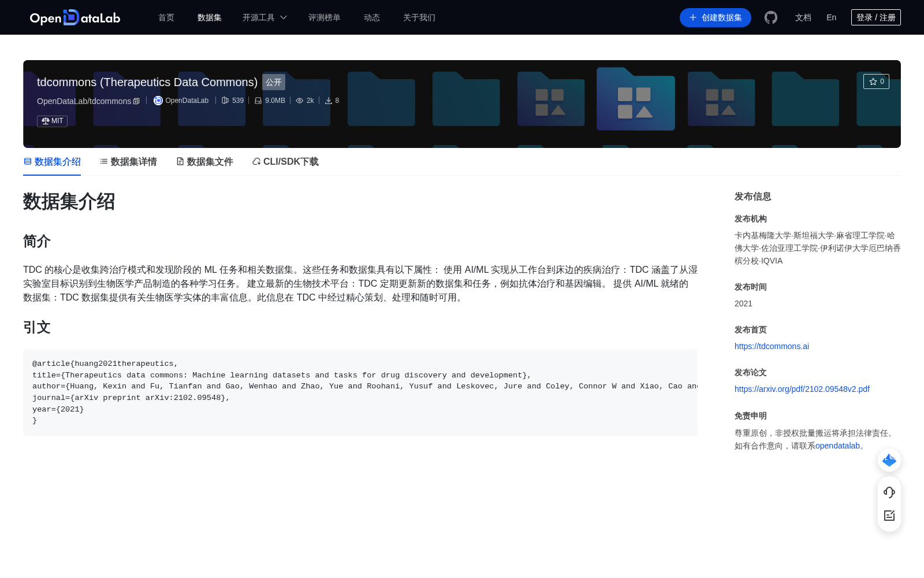Image resolution: width=924 pixels, height=578 pixels.
Task: Open 文档 link in header
Action: coord(803,17)
